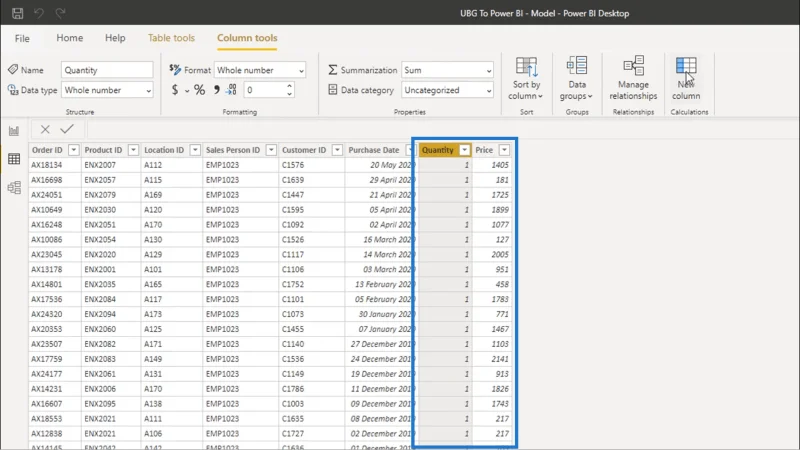Click price cell 1467

pos(492,329)
